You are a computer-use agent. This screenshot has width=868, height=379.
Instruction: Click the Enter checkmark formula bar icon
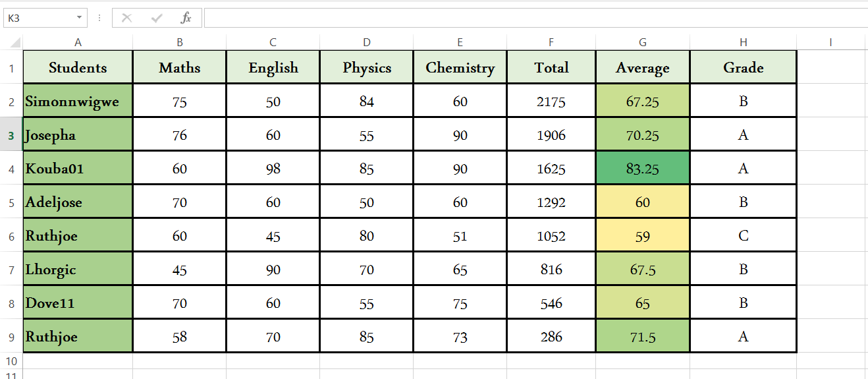157,18
